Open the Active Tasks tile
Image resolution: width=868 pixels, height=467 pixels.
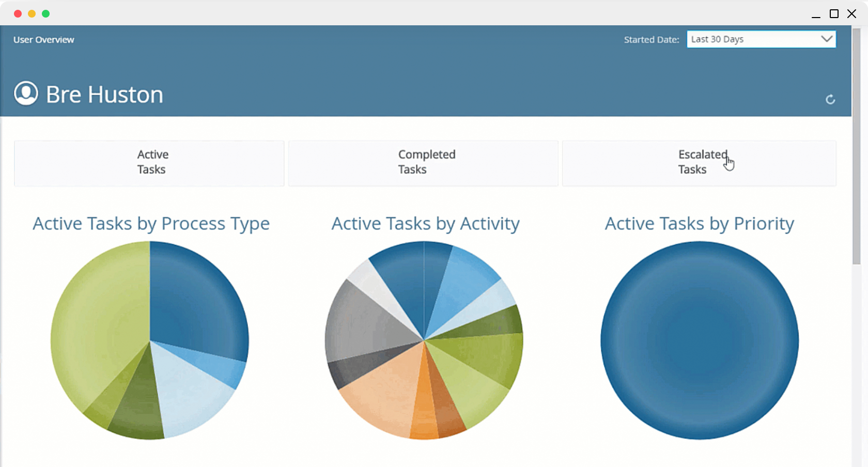click(x=149, y=163)
